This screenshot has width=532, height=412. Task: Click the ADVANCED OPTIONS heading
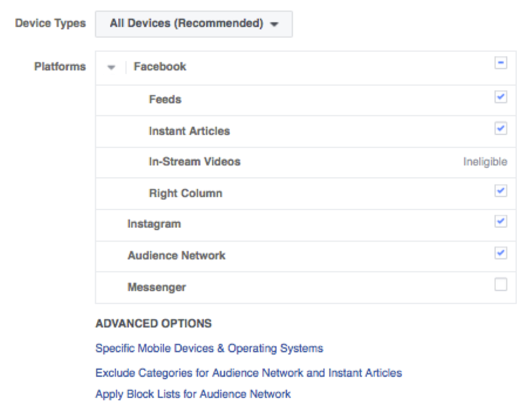154,324
